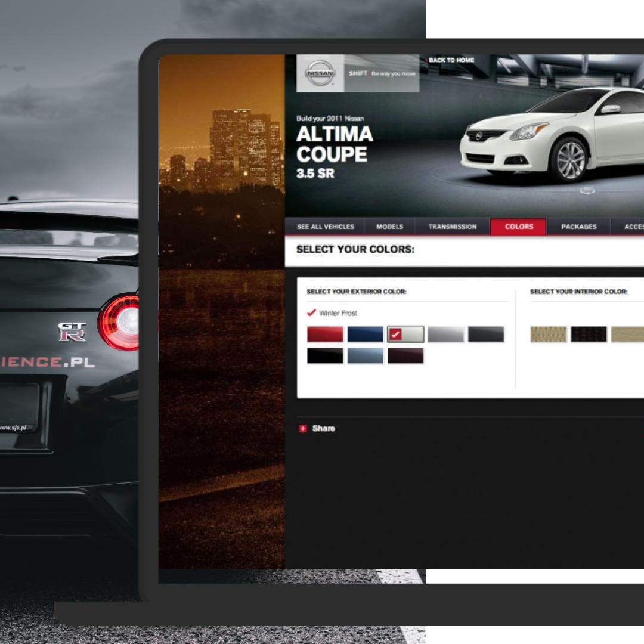Click the Nissan logo
644x644 pixels.
tap(320, 73)
